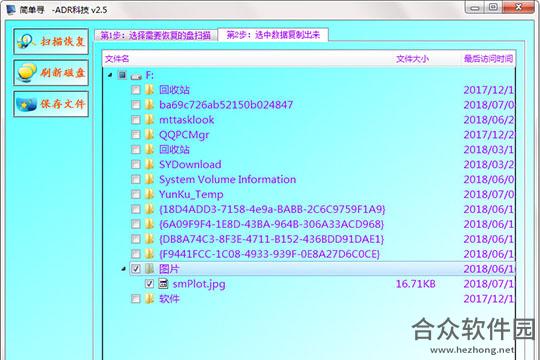The width and height of the screenshot is (540, 360).
Task: Collapse the 图片 folder node
Action: (123, 269)
